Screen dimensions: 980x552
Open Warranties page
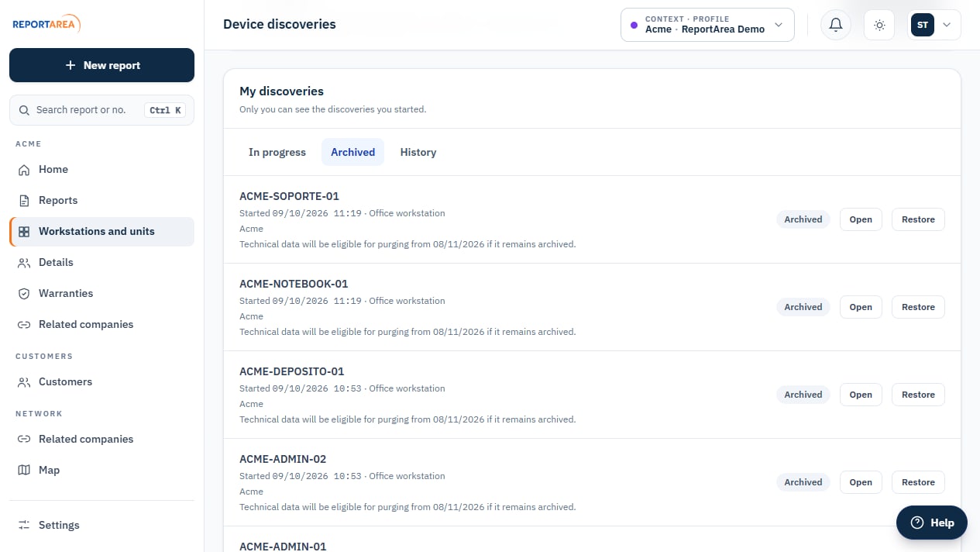(101, 294)
